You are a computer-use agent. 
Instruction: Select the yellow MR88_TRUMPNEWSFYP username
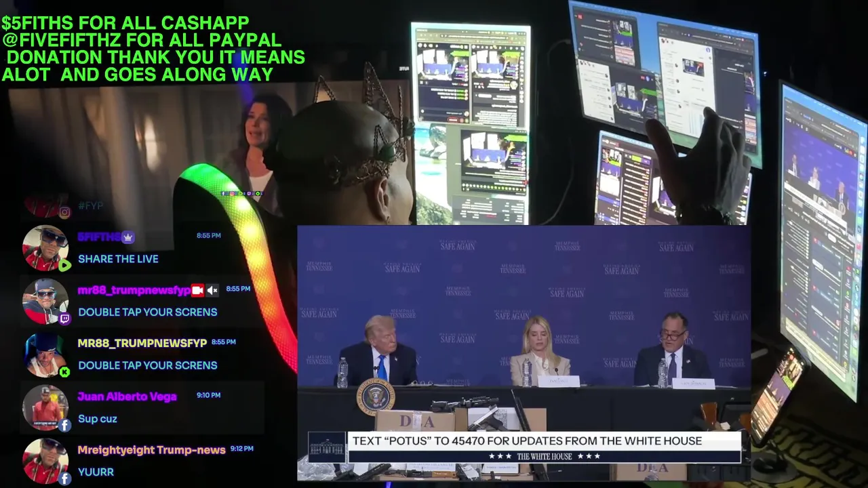click(142, 343)
